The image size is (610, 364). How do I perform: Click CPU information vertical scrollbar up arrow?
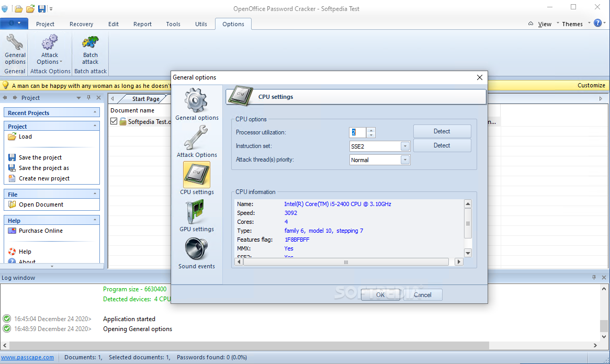[x=468, y=204]
